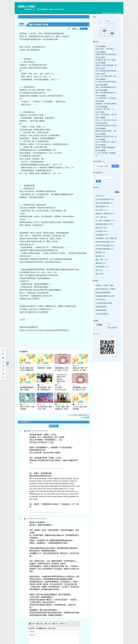Viewport: 138px width, 644px height.
Task: Click post title 關於上帝旨意的一些分類
Action: click(39, 24)
